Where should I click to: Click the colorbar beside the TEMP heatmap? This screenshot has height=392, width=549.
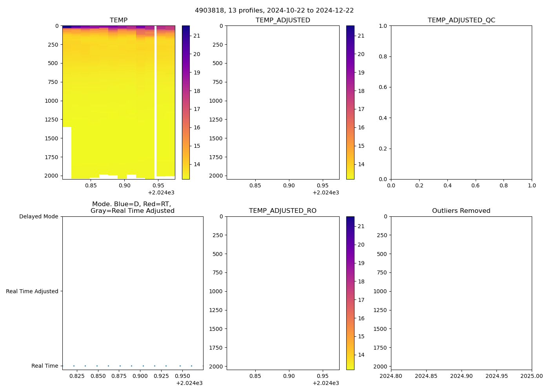click(x=185, y=102)
